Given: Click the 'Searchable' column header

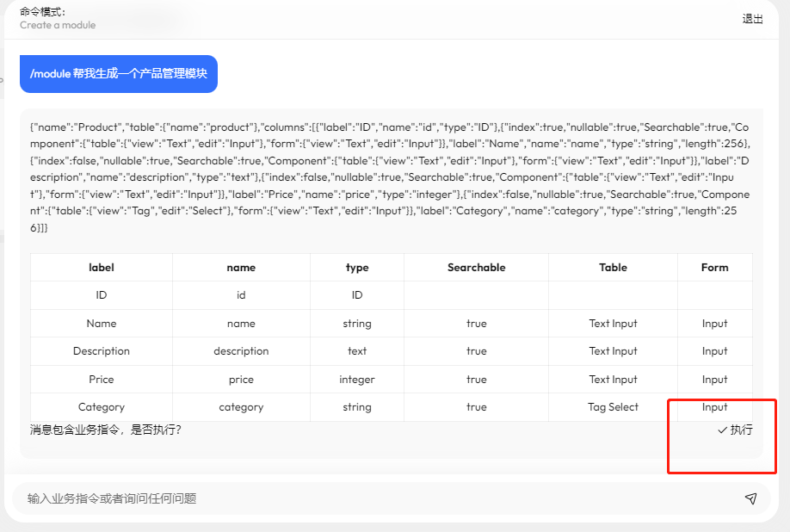Looking at the screenshot, I should pos(476,268).
